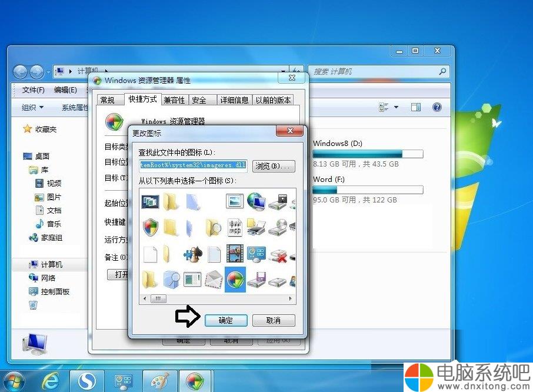The width and height of the screenshot is (533, 392).
Task: Select 计算机 in the sidebar
Action: (49, 264)
